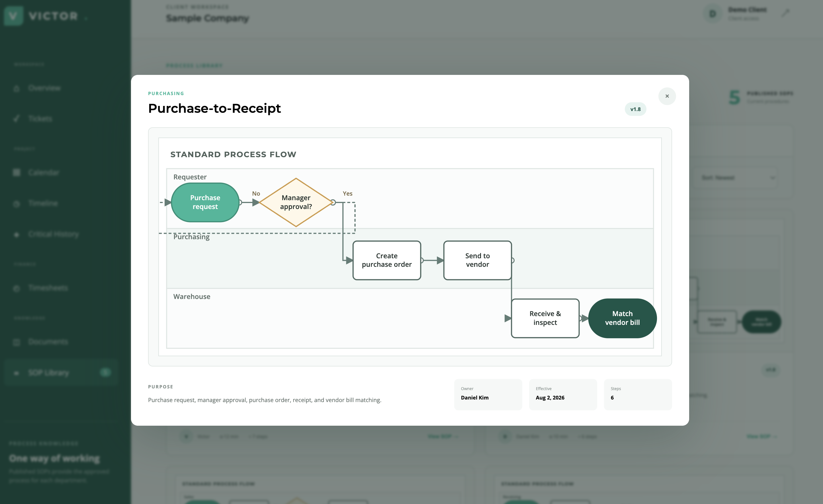Click the SOP Library count badge
This screenshot has height=504, width=823.
coord(105,372)
